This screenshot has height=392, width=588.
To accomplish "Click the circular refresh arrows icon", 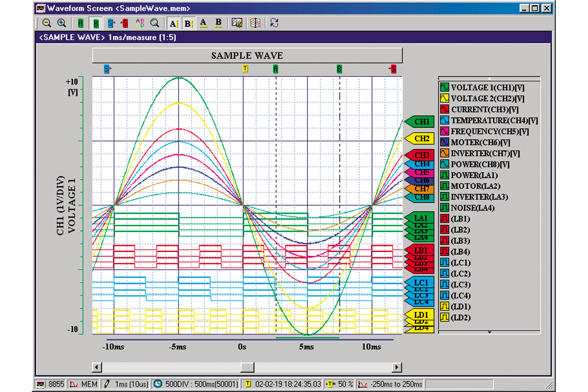I will tap(274, 23).
